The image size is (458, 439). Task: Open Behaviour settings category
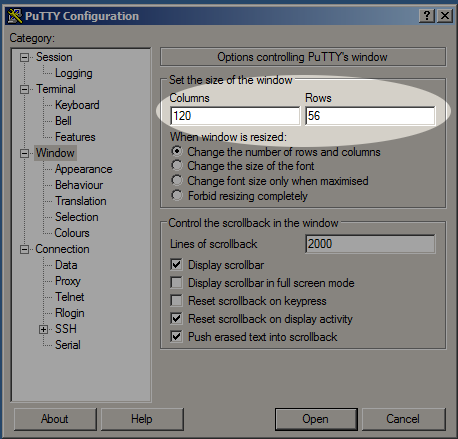[x=79, y=185]
